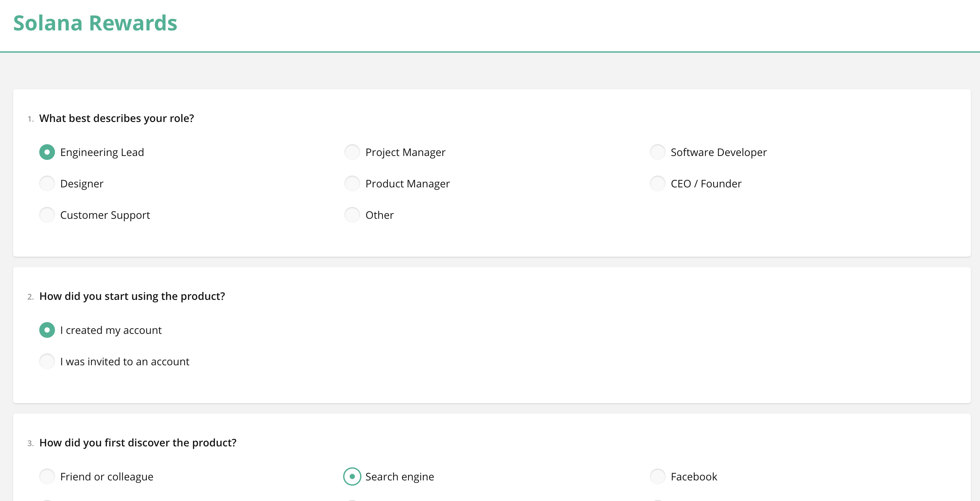Click the Project Manager label text

tap(405, 152)
